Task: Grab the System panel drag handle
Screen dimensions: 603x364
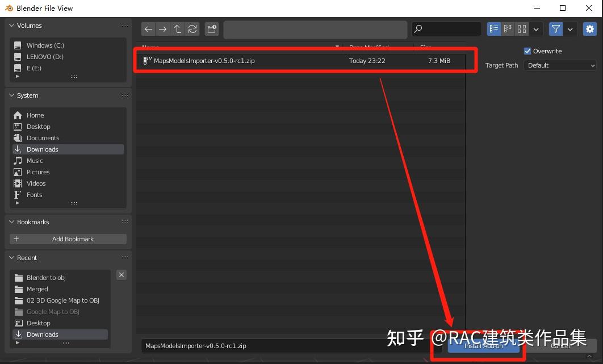Action: 125,95
